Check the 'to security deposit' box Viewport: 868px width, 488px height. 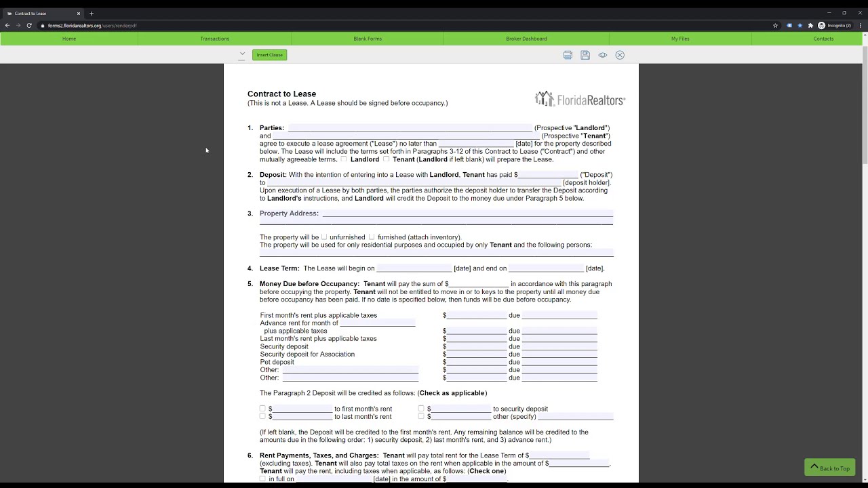tap(421, 409)
